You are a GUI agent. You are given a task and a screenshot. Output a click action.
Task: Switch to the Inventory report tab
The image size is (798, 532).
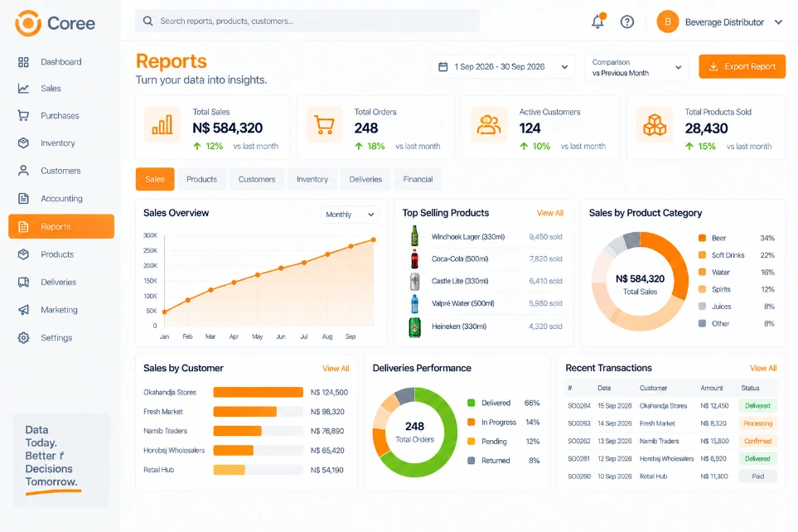click(312, 179)
